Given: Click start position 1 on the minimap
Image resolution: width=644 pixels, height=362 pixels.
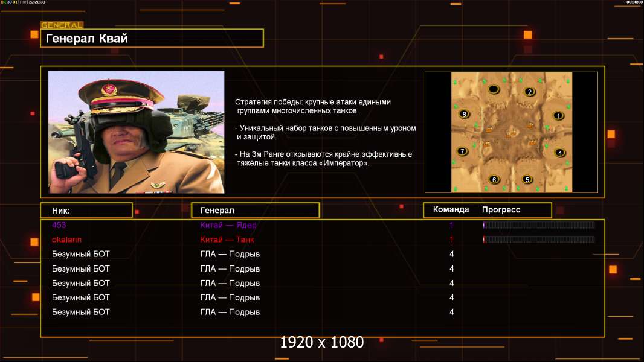Looking at the screenshot, I should (x=558, y=116).
